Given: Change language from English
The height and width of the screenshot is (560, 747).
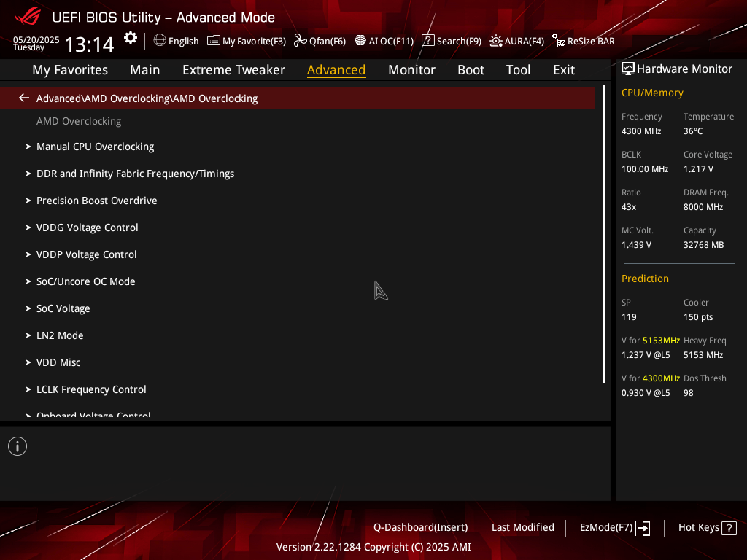Looking at the screenshot, I should (183, 41).
